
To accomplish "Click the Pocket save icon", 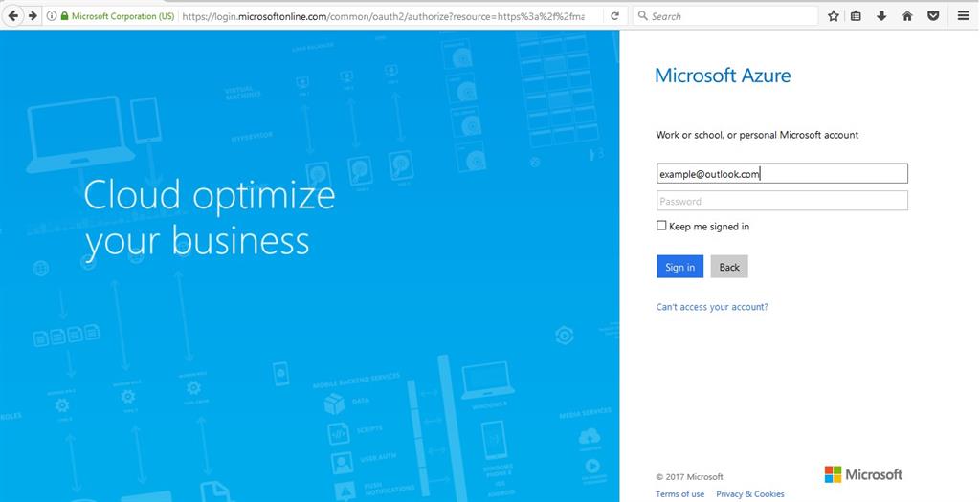I will point(933,16).
